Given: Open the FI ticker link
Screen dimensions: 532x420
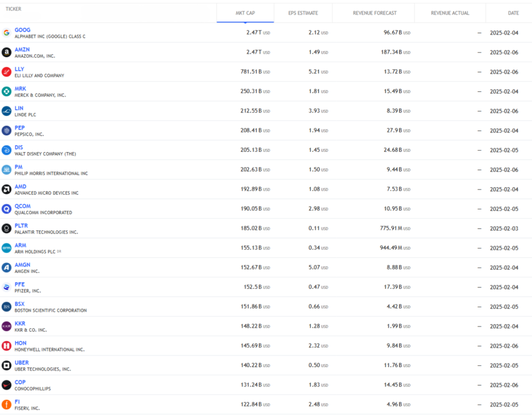Looking at the screenshot, I should pyautogui.click(x=17, y=402).
